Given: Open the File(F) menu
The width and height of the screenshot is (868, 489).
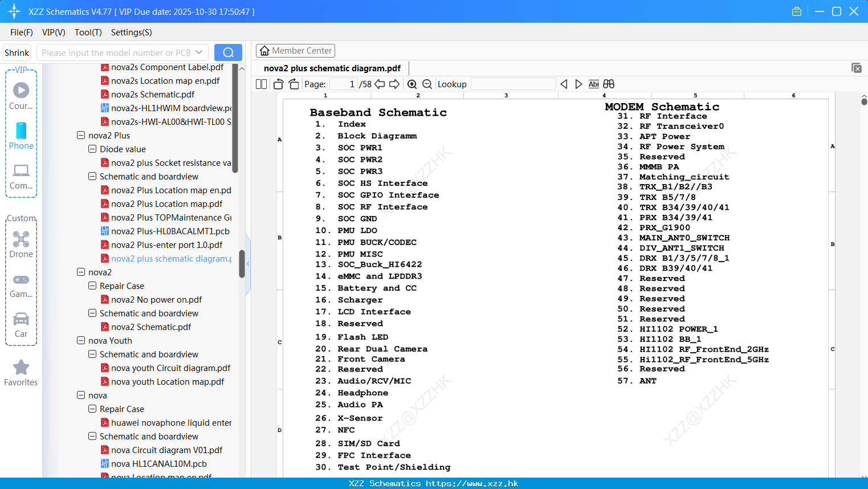Looking at the screenshot, I should 22,32.
